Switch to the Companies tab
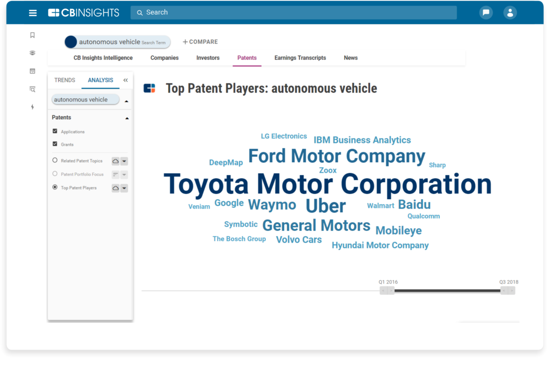Viewport: 549px width, 392px height. coord(165,58)
